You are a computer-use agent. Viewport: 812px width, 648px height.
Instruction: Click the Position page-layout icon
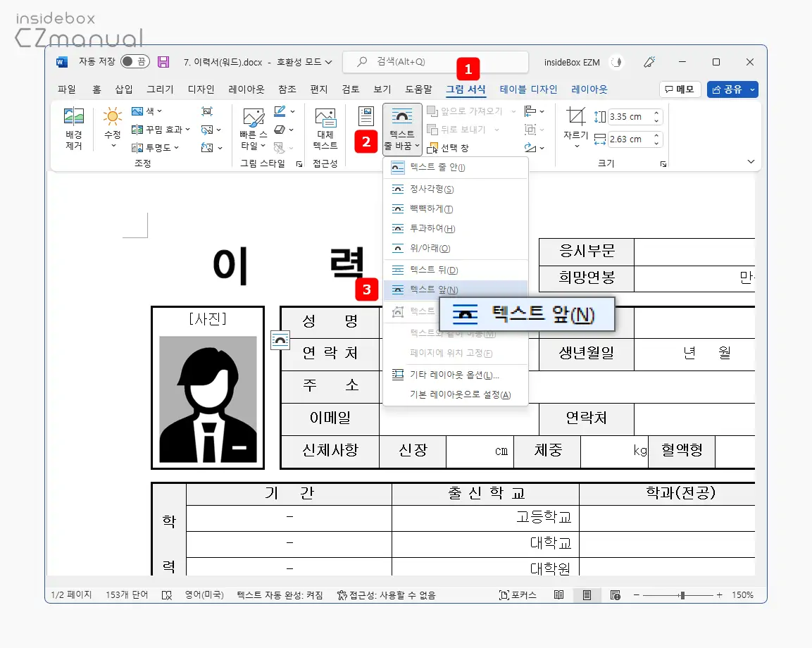[x=366, y=116]
